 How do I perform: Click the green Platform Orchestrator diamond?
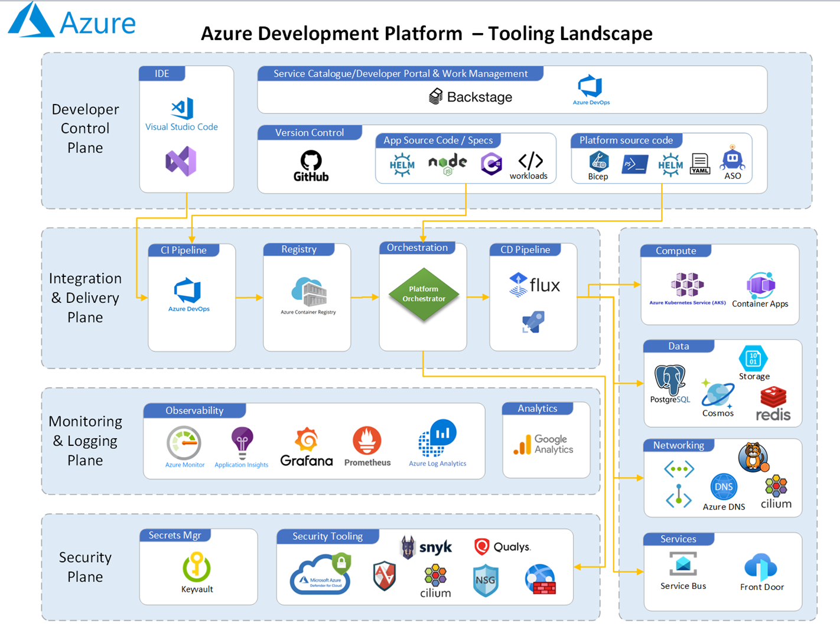coord(424,294)
